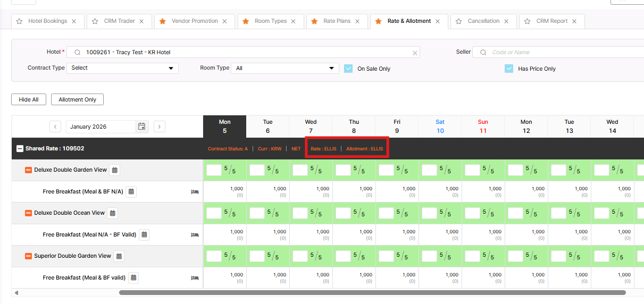Toggle the Has Price Only checkbox
Screen dimensions: 644x304
click(x=509, y=69)
